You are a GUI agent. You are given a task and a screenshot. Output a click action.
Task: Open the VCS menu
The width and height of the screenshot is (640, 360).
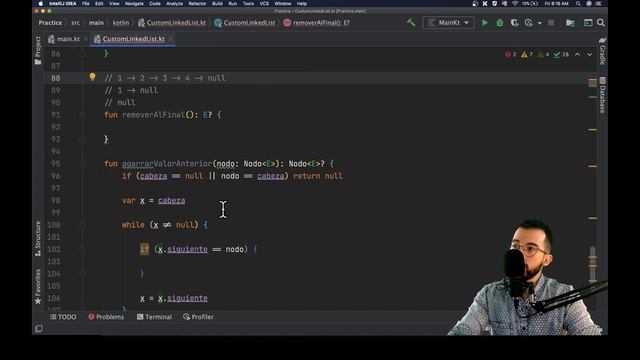tap(264, 3)
